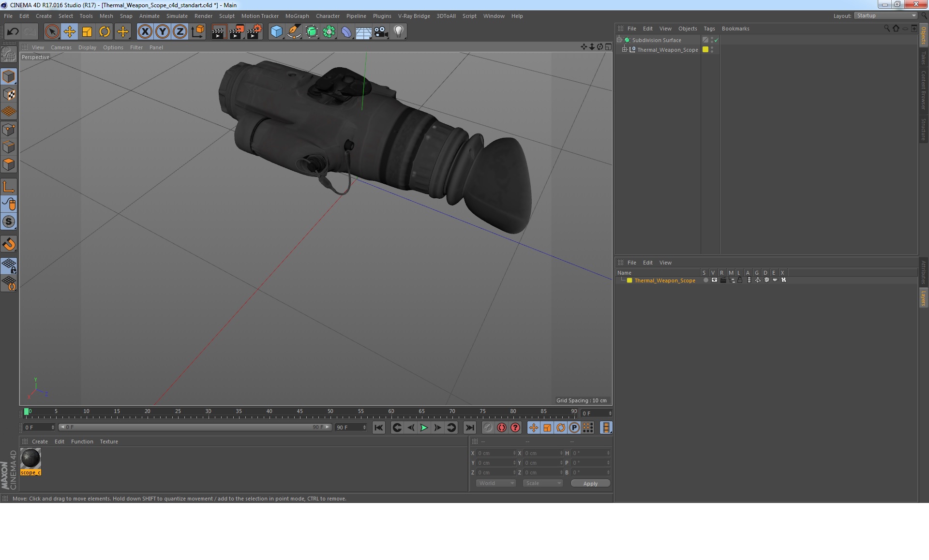Toggle Z axis lock
Screen dimensions: 929x560
[180, 32]
